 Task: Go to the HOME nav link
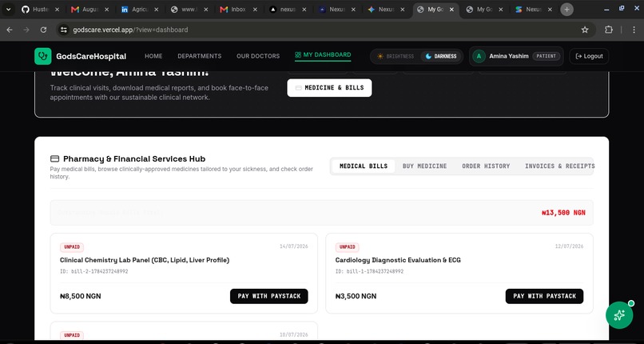[x=153, y=56]
